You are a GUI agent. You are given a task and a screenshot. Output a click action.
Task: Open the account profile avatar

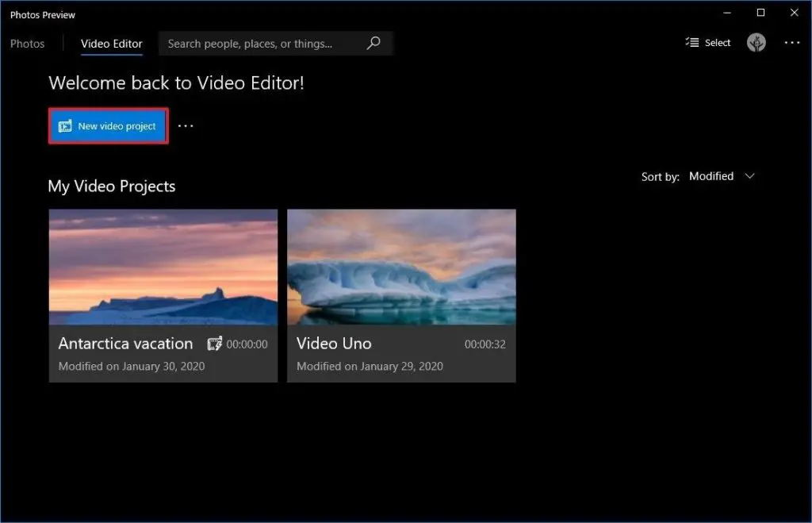point(756,43)
